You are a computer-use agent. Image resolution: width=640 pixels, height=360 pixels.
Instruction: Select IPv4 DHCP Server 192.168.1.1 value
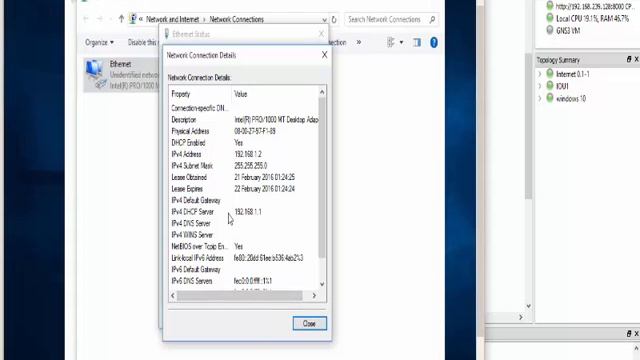(248, 212)
